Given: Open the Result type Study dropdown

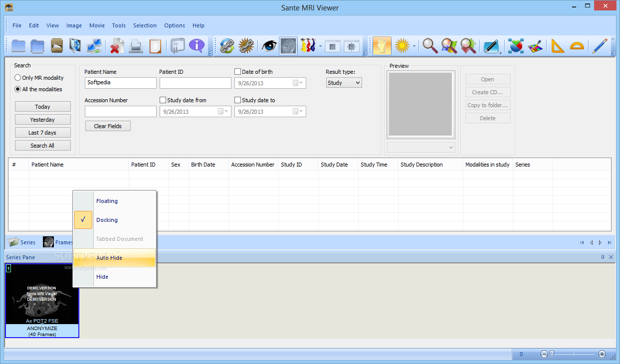Looking at the screenshot, I should 344,83.
